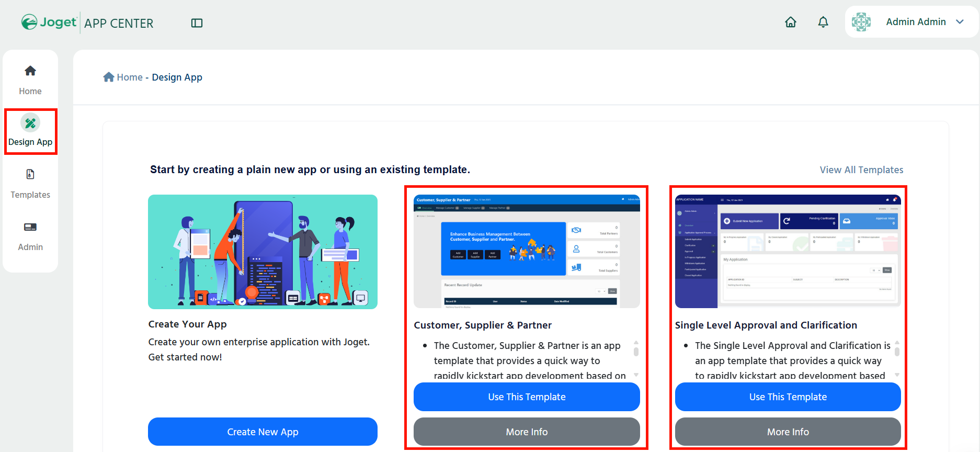Screen dimensions: 980x452
Task: Click the Joget logo
Action: (x=49, y=22)
